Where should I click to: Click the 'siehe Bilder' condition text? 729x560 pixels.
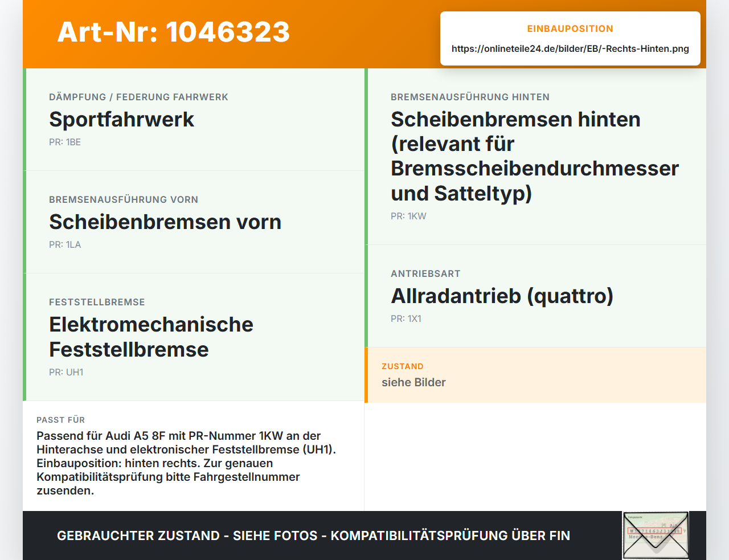click(413, 382)
